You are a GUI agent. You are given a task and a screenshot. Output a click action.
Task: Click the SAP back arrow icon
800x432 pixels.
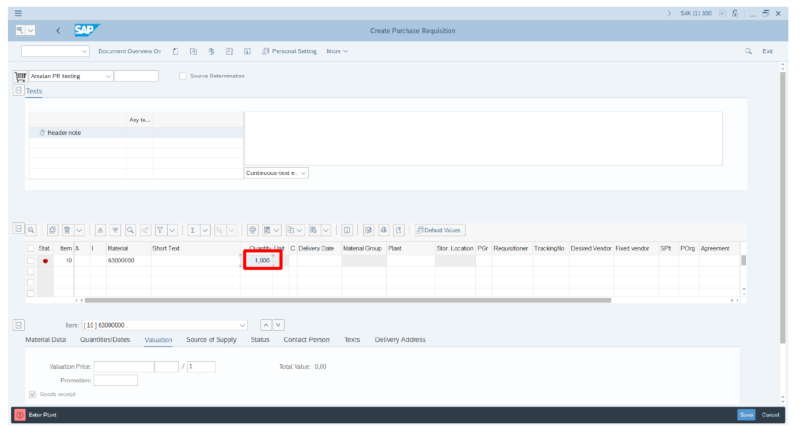(x=57, y=30)
